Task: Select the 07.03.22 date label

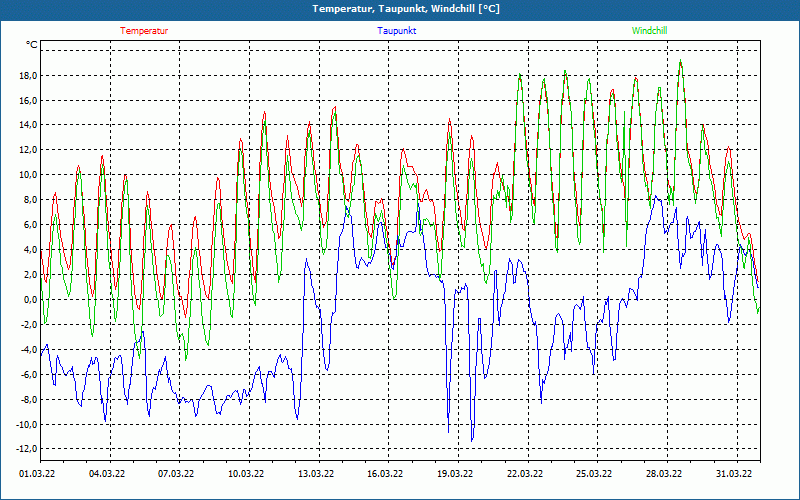Action: [176, 473]
